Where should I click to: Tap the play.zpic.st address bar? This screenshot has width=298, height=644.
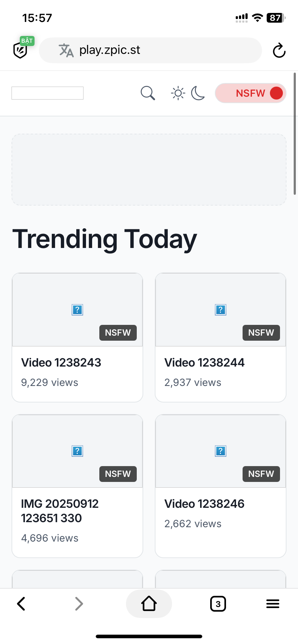tap(150, 50)
